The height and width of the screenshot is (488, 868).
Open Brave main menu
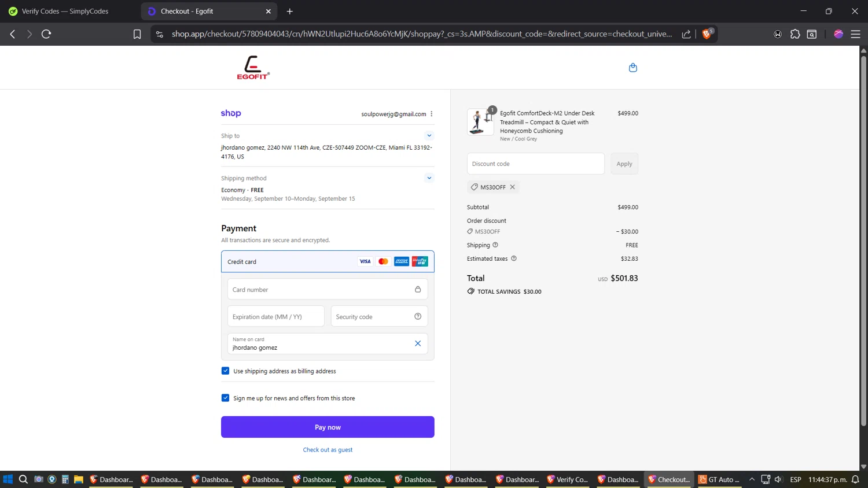pyautogui.click(x=855, y=34)
